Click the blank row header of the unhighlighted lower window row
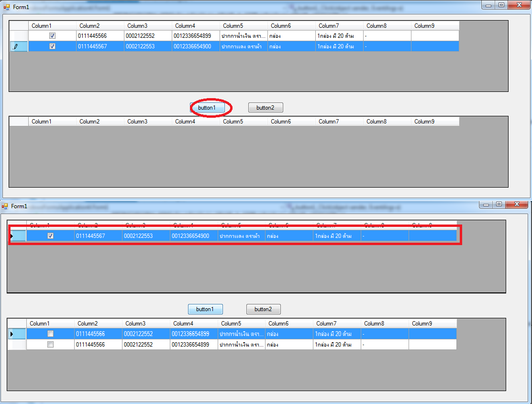The width and height of the screenshot is (532, 404). (17, 345)
